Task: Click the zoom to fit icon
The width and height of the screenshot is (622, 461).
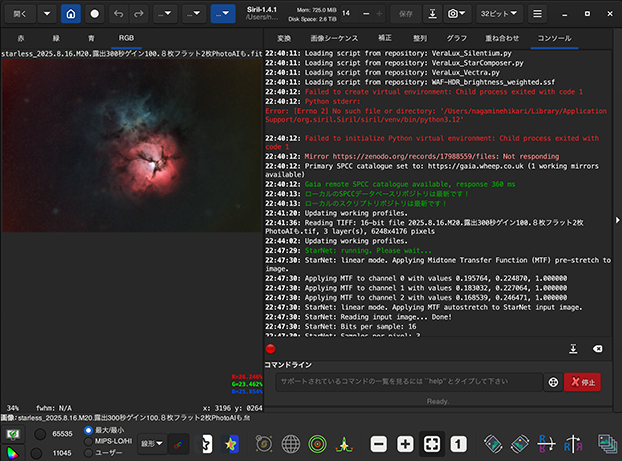Action: click(431, 443)
